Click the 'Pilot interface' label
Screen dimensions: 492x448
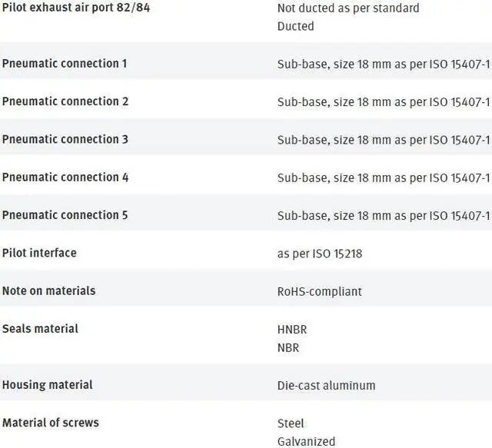(39, 253)
